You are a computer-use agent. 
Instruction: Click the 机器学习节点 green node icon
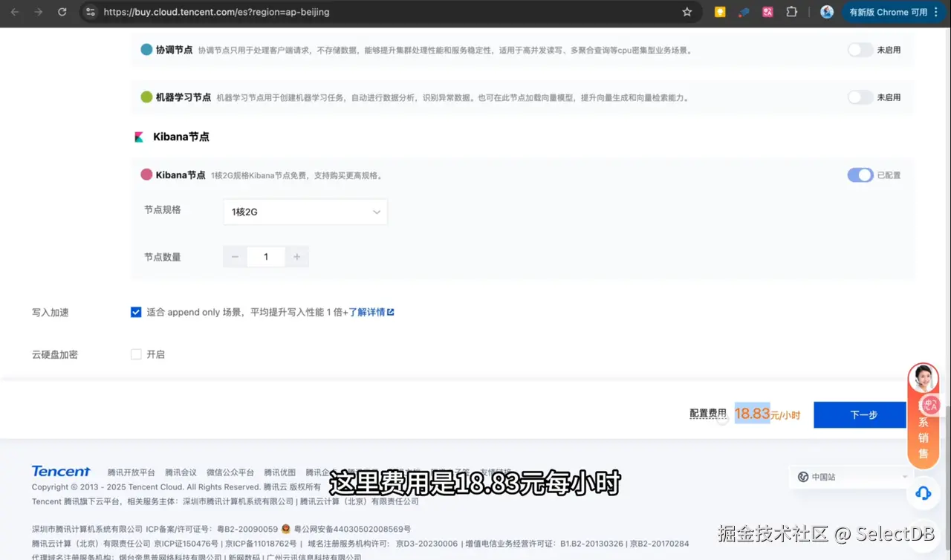tap(146, 97)
